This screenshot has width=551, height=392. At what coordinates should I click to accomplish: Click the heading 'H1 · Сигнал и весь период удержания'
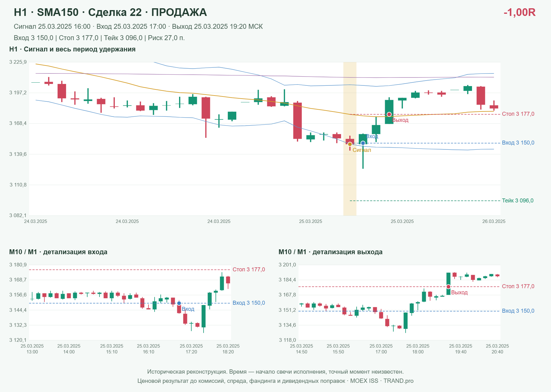pos(72,49)
